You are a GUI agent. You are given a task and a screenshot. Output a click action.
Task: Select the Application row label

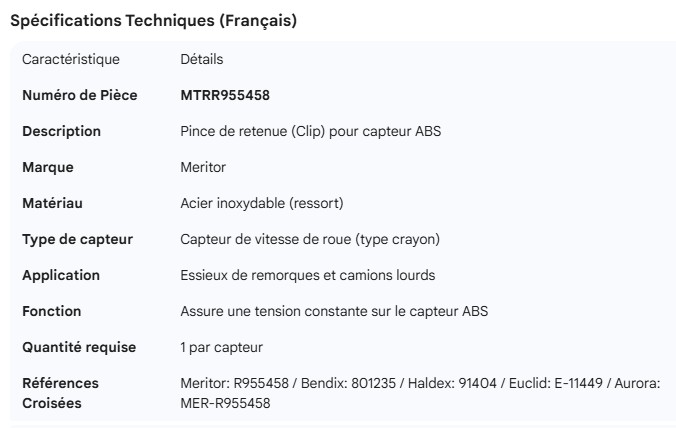coord(61,276)
